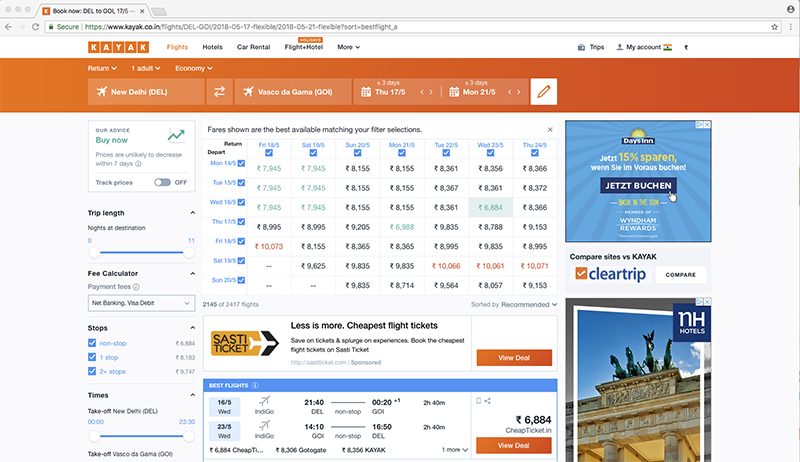Image resolution: width=800 pixels, height=462 pixels.
Task: Open My account menu
Action: point(638,47)
